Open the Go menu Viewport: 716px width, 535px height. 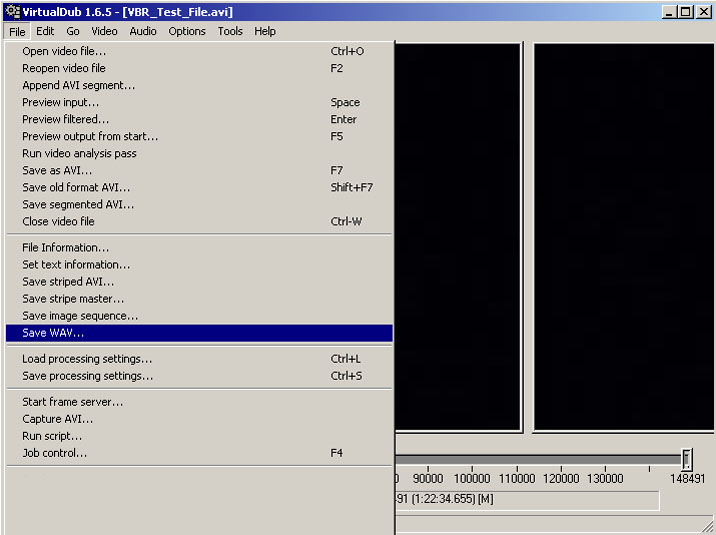(73, 31)
